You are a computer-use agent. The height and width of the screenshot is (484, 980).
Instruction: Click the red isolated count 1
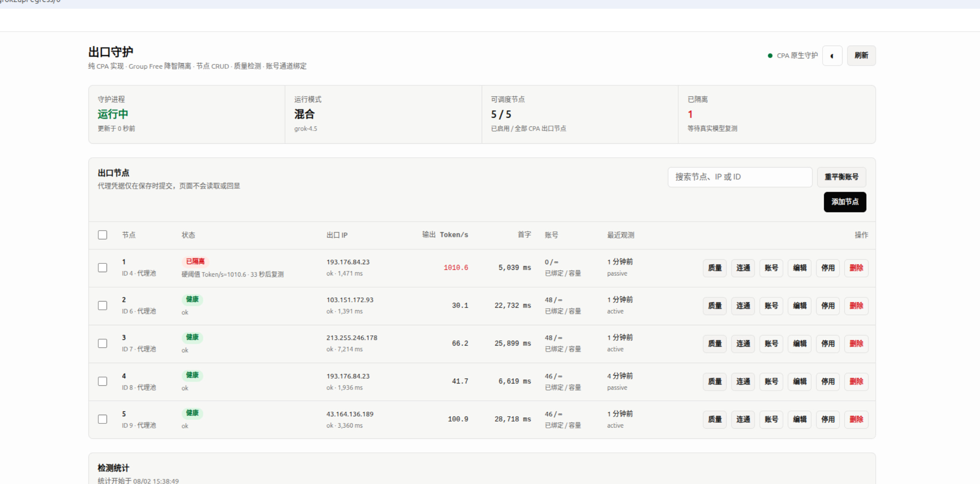tap(690, 114)
